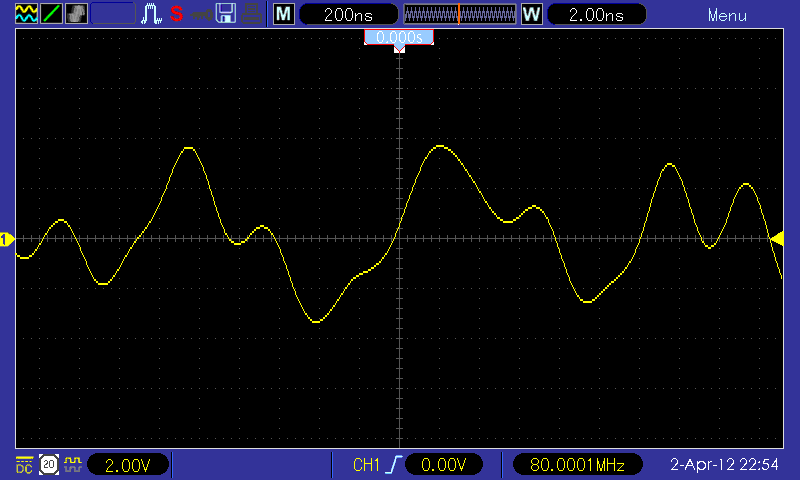Click the 20 bandwidth limit icon
The width and height of the screenshot is (800, 480).
pyautogui.click(x=49, y=464)
